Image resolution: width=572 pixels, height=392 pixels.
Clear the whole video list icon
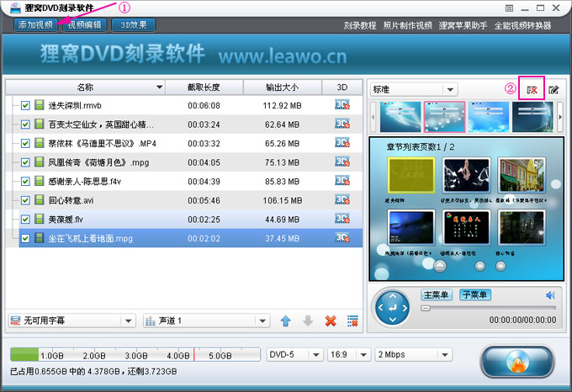pyautogui.click(x=352, y=320)
